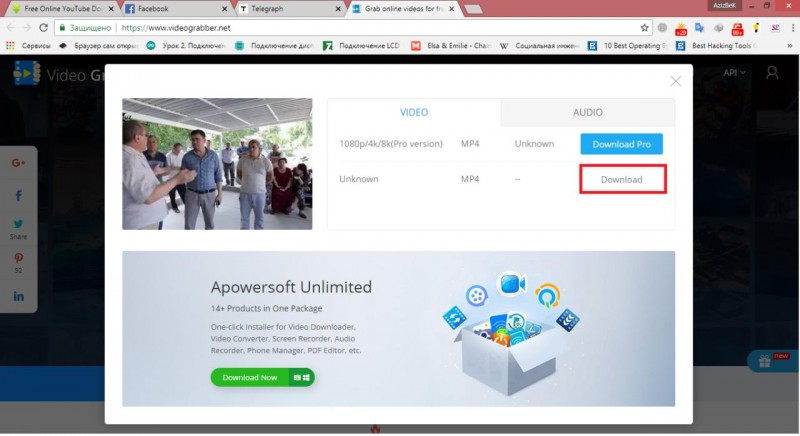Go back with the browser back arrow
The height and width of the screenshot is (436, 800).
pyautogui.click(x=11, y=28)
